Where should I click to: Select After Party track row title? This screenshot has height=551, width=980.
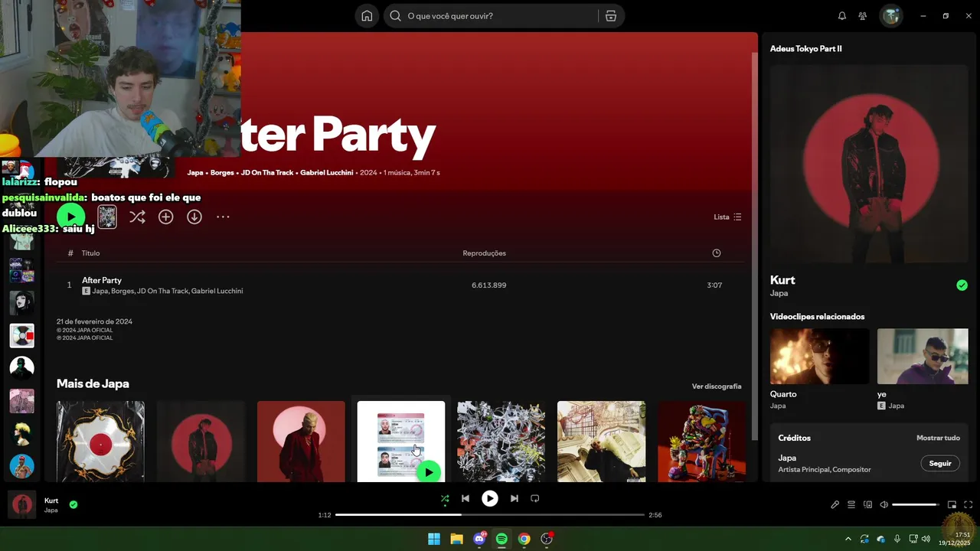(x=102, y=280)
